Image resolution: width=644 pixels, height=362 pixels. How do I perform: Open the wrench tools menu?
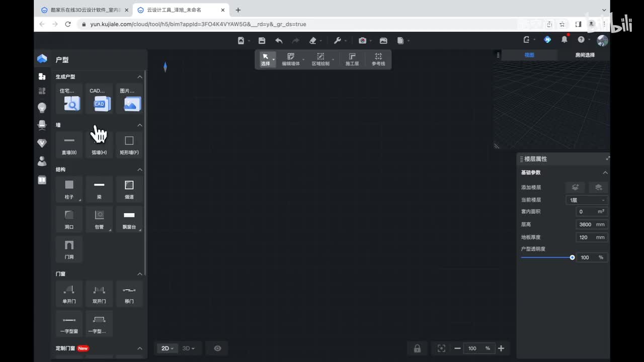click(x=337, y=40)
